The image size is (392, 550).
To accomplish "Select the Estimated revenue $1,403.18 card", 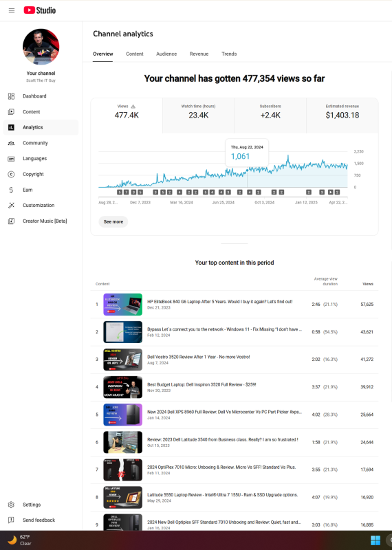I will pyautogui.click(x=342, y=115).
